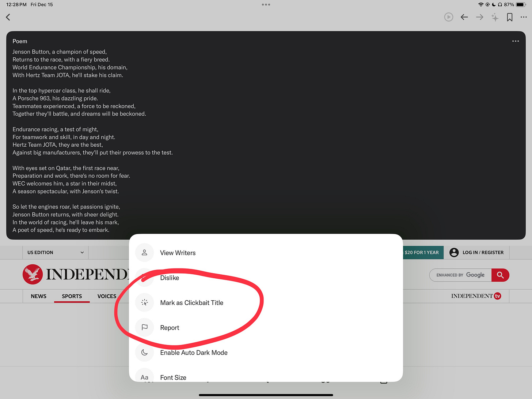Click the Independent eagle logo

point(33,274)
